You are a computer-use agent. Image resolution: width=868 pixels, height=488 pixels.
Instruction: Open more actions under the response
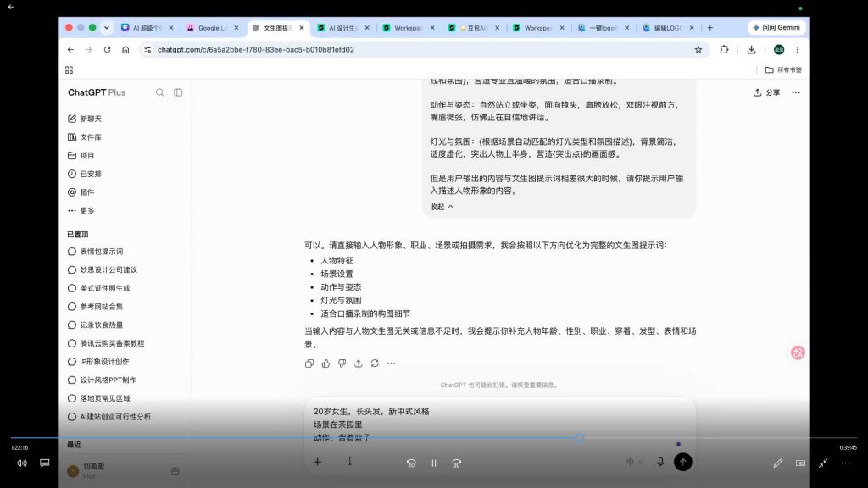pos(391,363)
